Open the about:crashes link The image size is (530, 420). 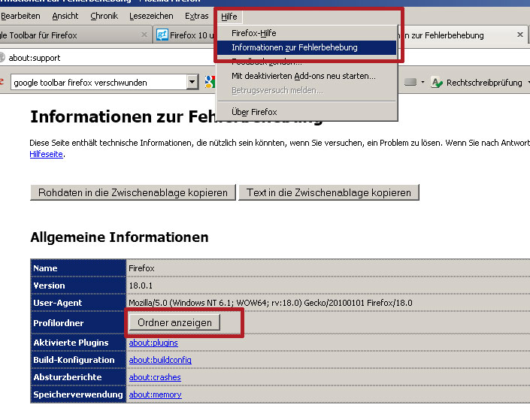(155, 377)
